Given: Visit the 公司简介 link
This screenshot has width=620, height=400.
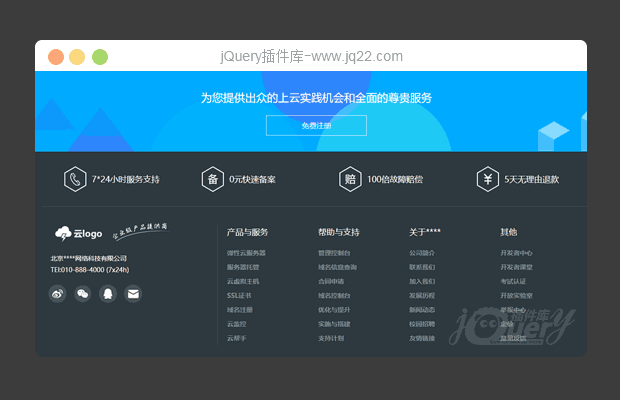Looking at the screenshot, I should coord(422,253).
